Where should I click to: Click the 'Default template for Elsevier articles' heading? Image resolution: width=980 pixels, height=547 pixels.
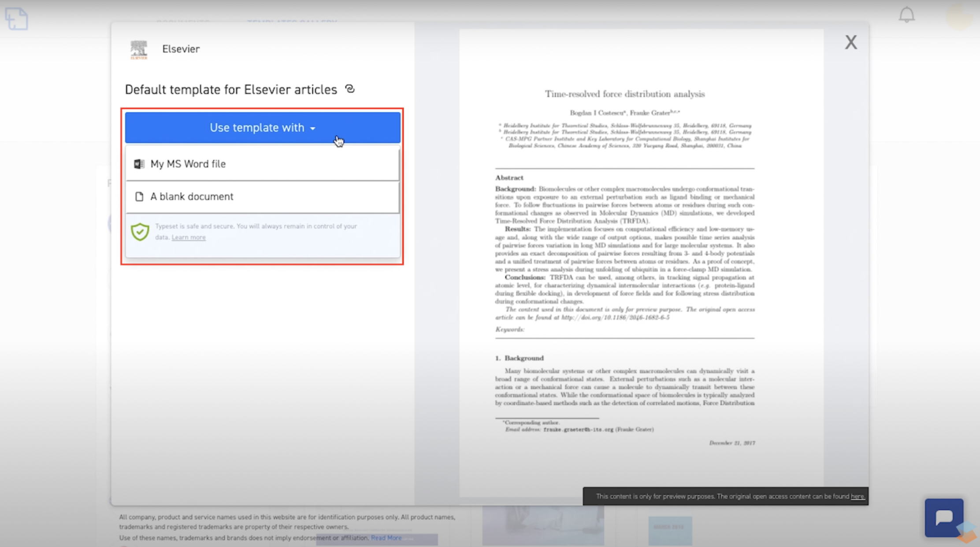click(231, 89)
